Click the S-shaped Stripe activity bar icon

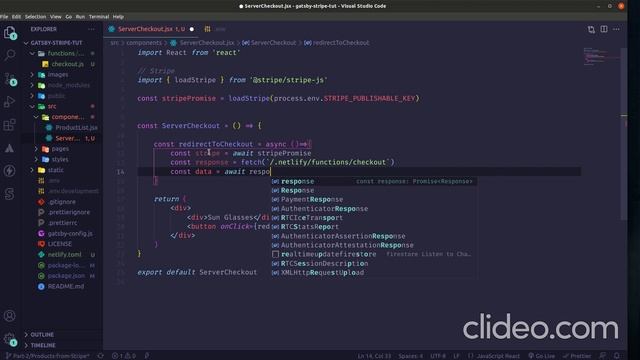click(x=10, y=194)
